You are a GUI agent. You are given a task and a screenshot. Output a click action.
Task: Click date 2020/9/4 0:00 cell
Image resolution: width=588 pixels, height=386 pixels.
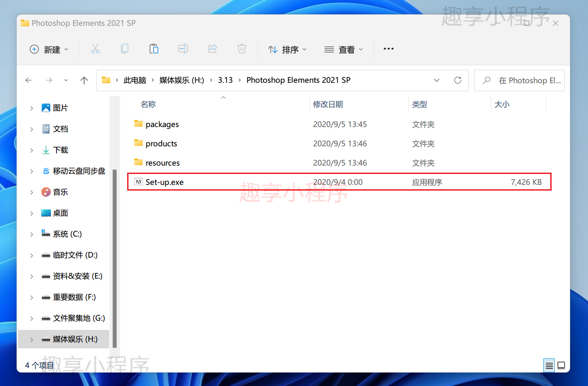[338, 182]
